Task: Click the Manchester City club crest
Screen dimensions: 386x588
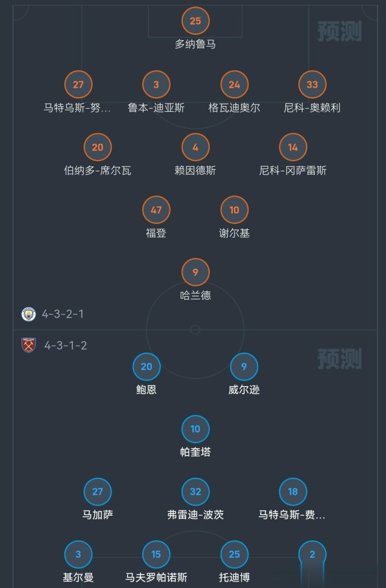Action: coord(28,314)
